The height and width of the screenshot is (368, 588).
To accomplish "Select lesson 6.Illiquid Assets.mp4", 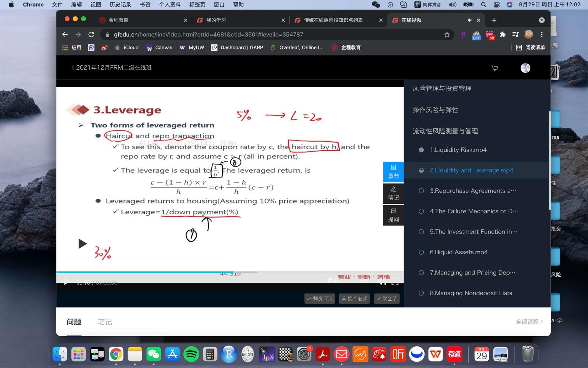I will click(459, 252).
